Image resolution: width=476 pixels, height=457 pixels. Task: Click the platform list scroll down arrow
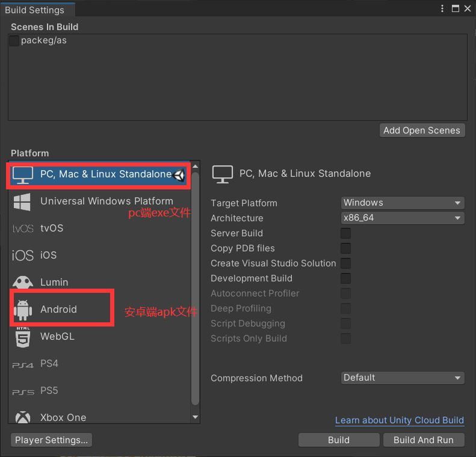click(x=195, y=417)
